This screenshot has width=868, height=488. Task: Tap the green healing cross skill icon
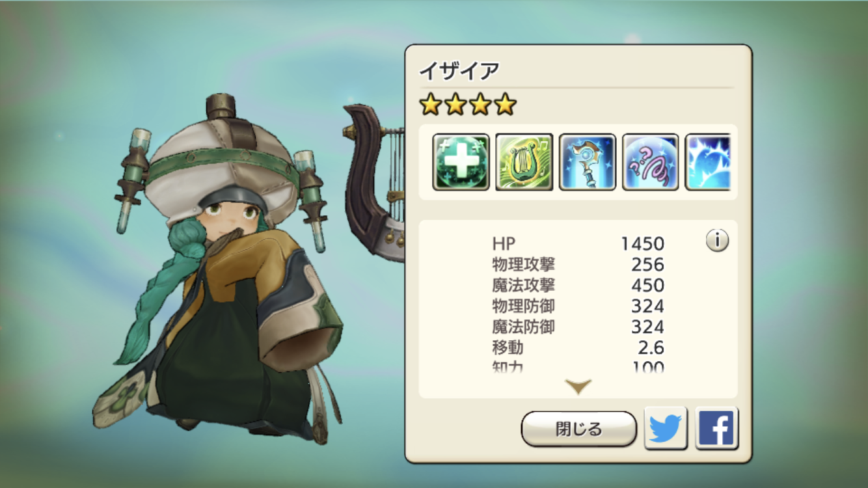coord(461,162)
